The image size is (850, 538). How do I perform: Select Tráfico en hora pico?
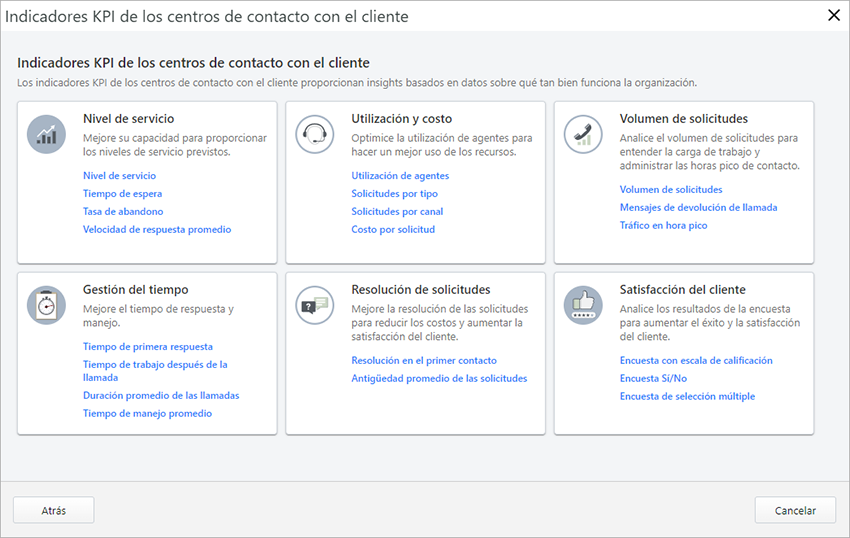[x=663, y=226]
